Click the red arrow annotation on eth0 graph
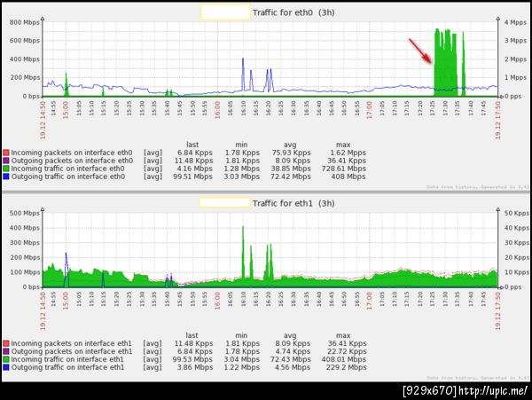Viewport: 532px width, 400px height. [x=420, y=51]
